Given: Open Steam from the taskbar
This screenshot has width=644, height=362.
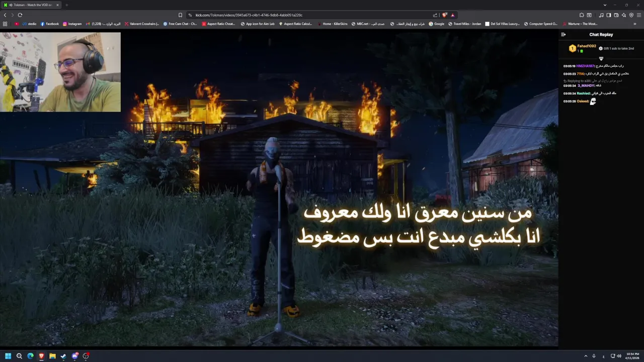Looking at the screenshot, I should [x=63, y=356].
